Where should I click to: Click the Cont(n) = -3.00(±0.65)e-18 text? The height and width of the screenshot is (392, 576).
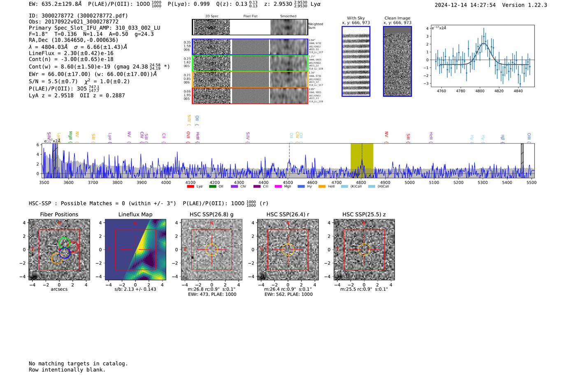click(71, 59)
